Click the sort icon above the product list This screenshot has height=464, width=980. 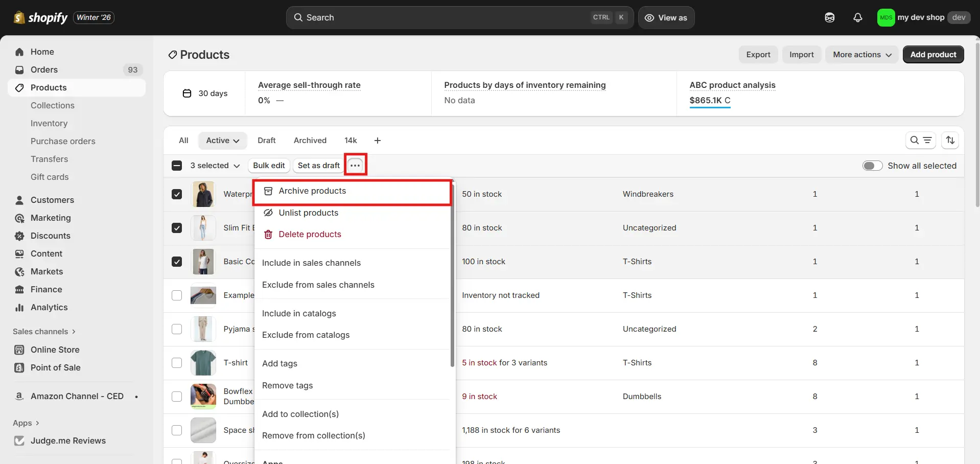950,140
